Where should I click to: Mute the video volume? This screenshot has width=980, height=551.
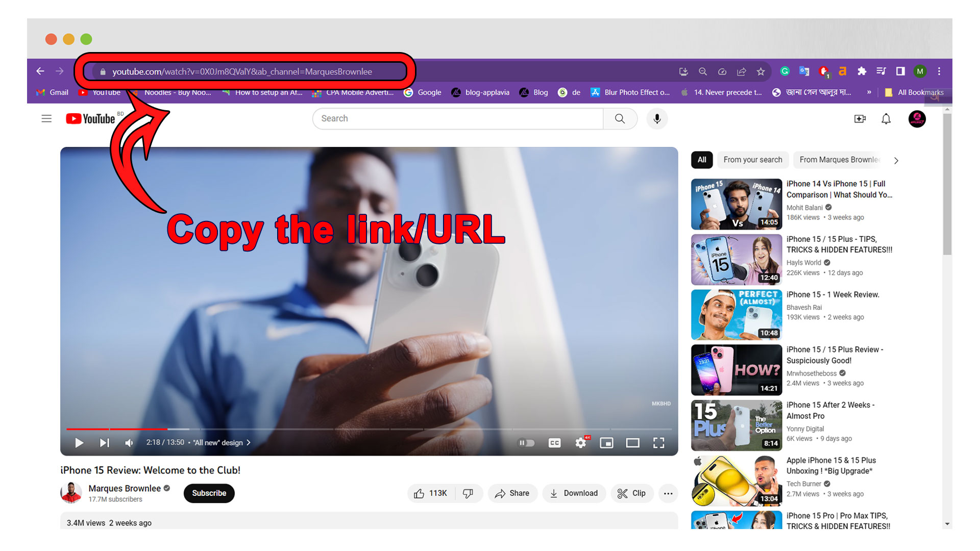(129, 443)
